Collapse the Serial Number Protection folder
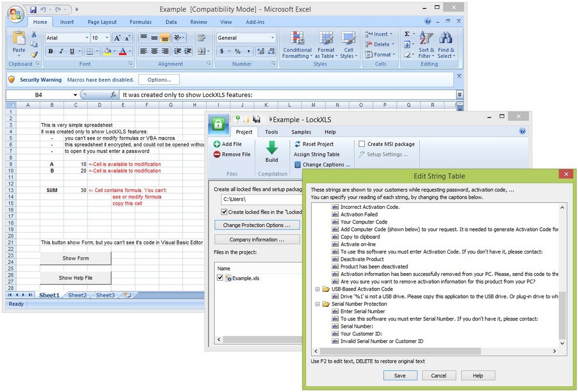 (x=316, y=304)
